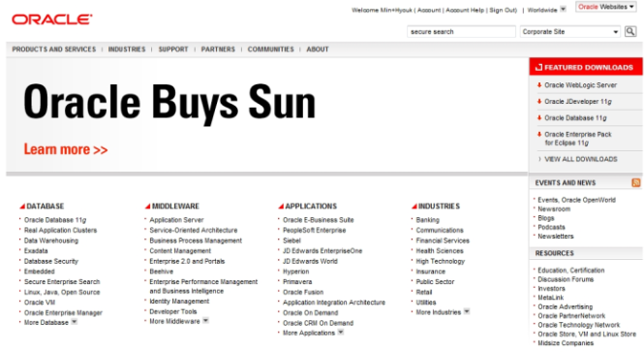Screen dimensions: 644x352
Task: Open the Hyperion link
Action: [295, 272]
